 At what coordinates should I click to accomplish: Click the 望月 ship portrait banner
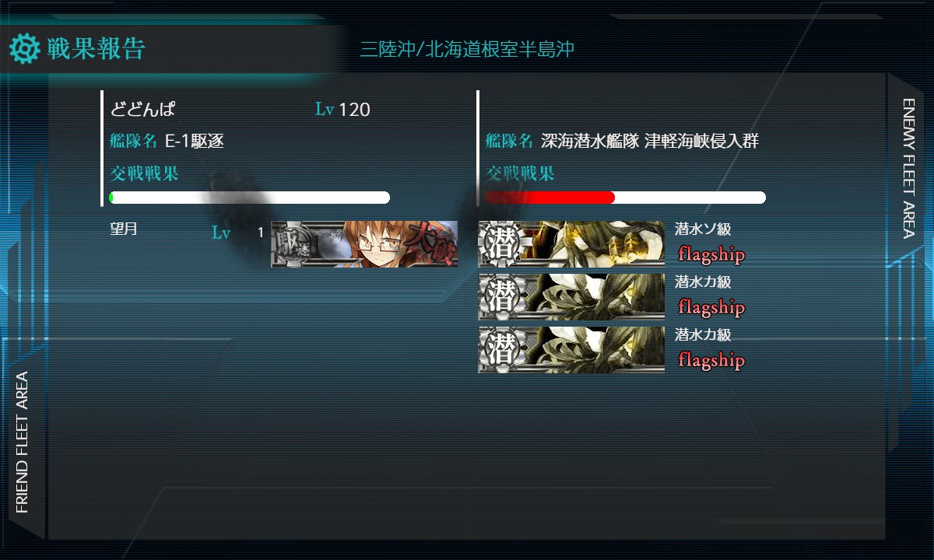point(364,244)
